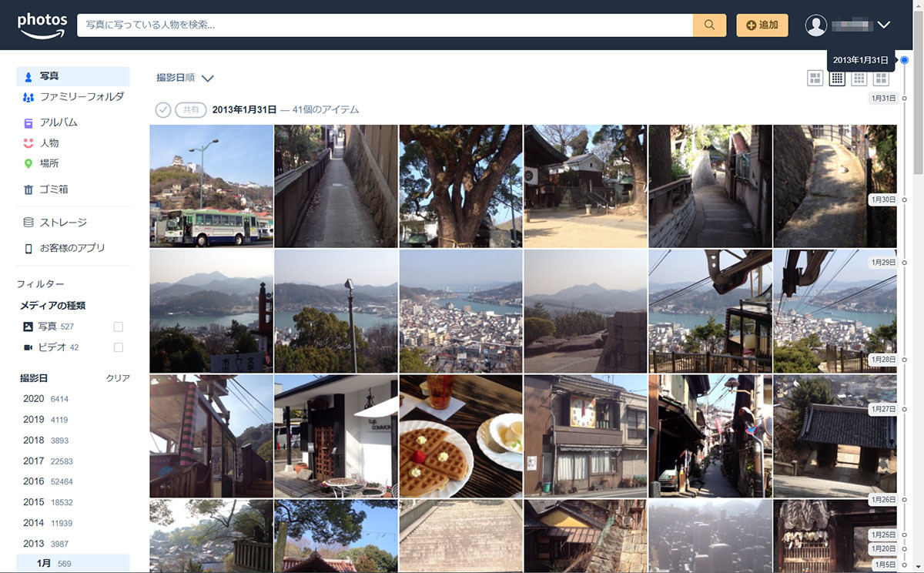Open お客様のアプリ page
This screenshot has width=924, height=573.
(x=73, y=248)
